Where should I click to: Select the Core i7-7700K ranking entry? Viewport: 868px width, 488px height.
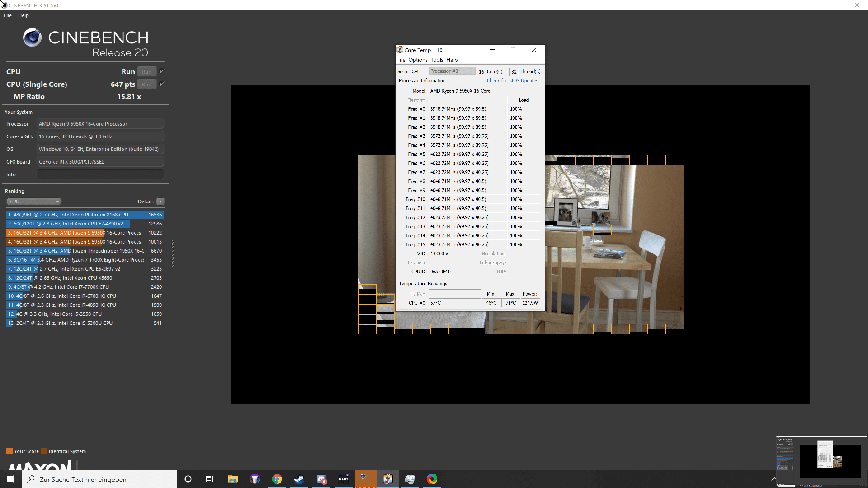click(85, 287)
